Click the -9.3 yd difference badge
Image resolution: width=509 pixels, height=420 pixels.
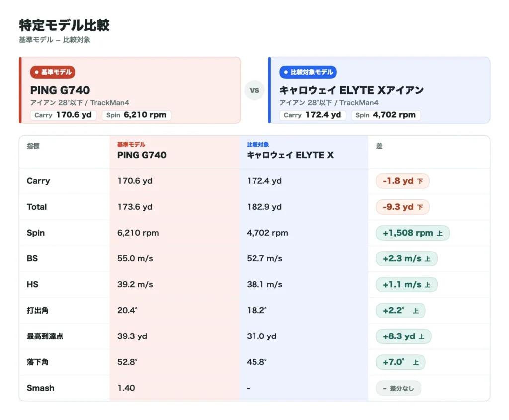[x=403, y=207]
